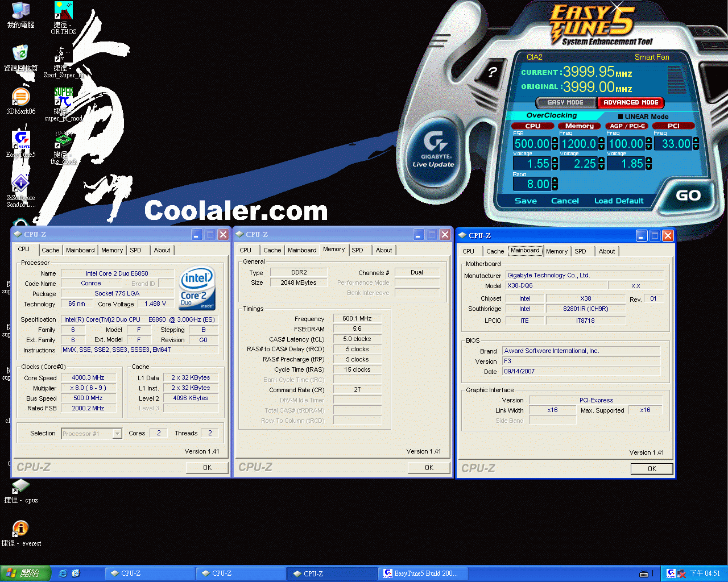Image resolution: width=728 pixels, height=582 pixels.
Task: Select the PCI tab in EasyTune5
Action: pos(673,126)
